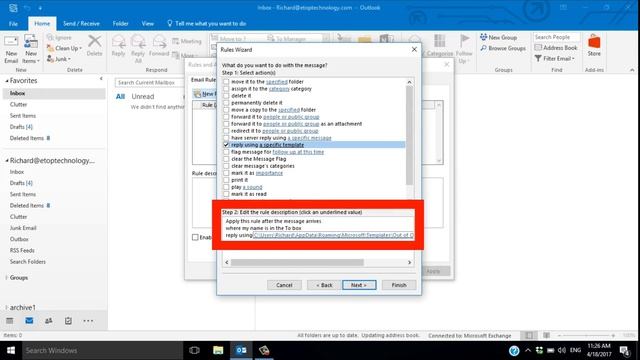Click the navigation bar ellipsis icon
640x360 pixels.
pos(88,321)
